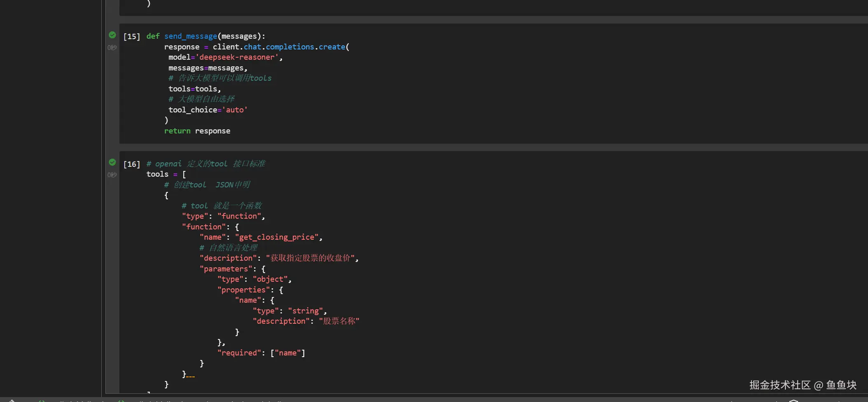Click the comment '# tool 就是一个函数'

coord(222,206)
